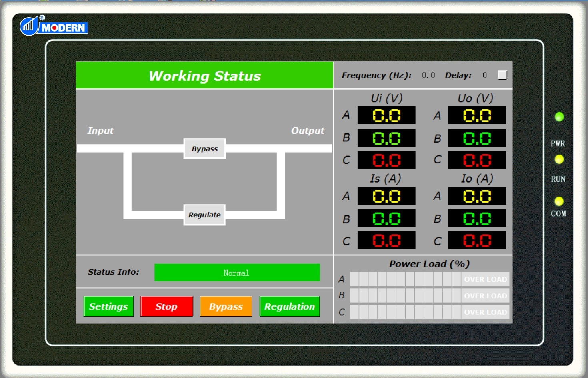The image size is (588, 378).
Task: Select the Is phase B current display
Action: (386, 218)
